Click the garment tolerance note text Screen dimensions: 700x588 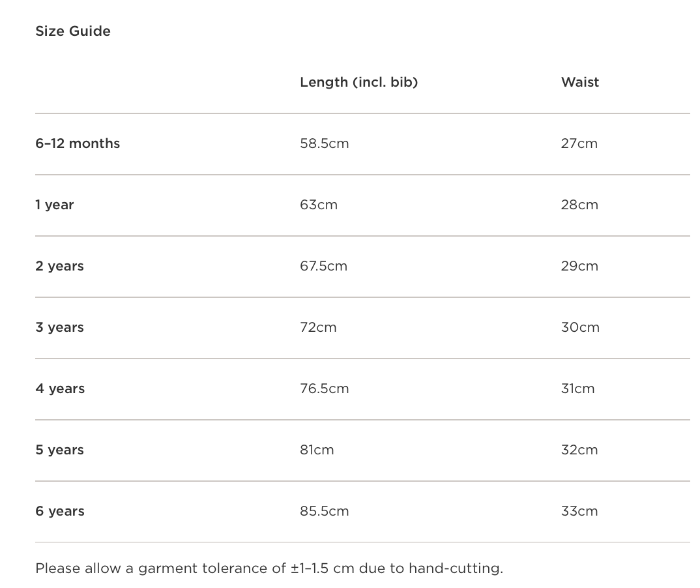(269, 568)
